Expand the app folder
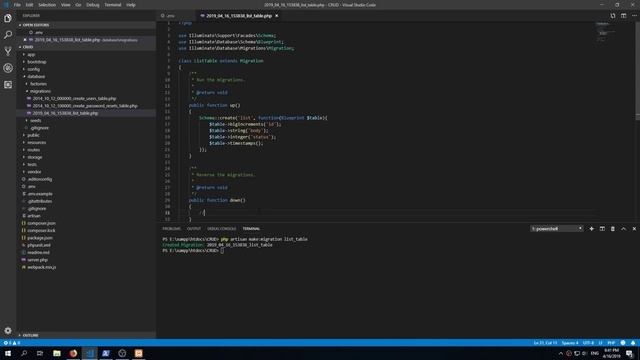This screenshot has width=640, height=360. [x=31, y=54]
